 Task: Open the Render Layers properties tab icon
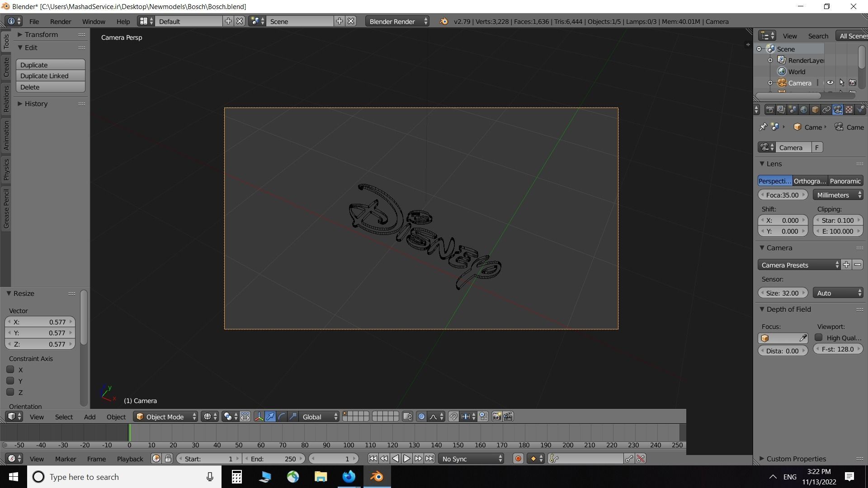pos(781,110)
